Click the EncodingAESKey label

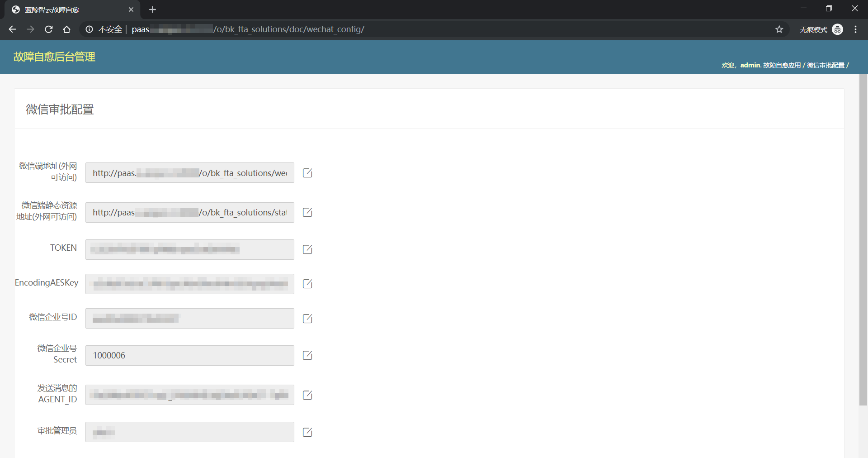47,283
